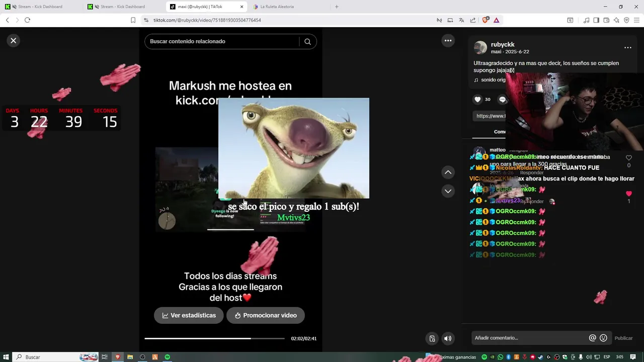Image resolution: width=644 pixels, height=362 pixels.
Task: Click the sonido original music link
Action: tap(490, 80)
